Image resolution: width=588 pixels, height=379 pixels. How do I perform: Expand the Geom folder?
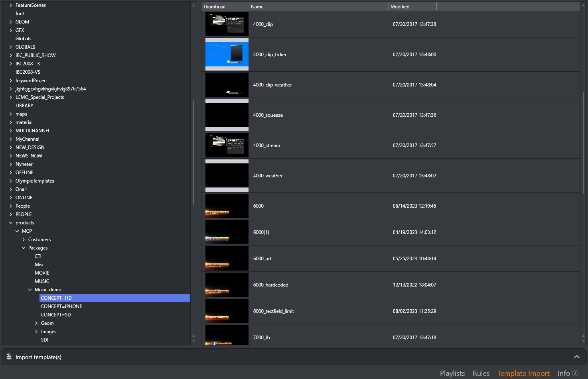point(36,323)
